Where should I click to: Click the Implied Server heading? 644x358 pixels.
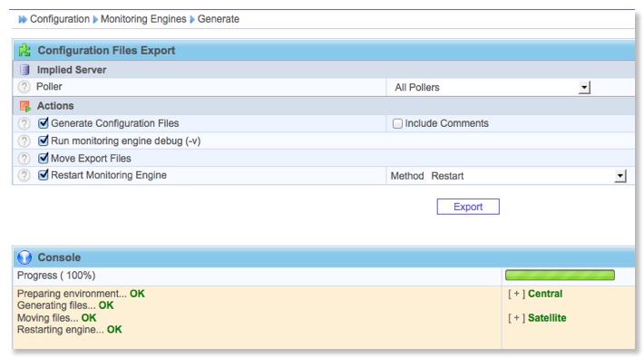pyautogui.click(x=72, y=70)
